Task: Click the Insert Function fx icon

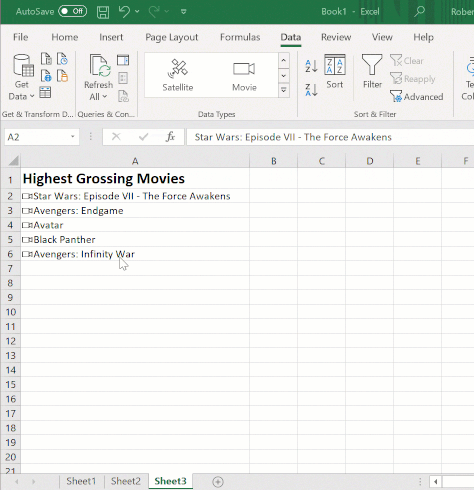Action: (x=171, y=137)
